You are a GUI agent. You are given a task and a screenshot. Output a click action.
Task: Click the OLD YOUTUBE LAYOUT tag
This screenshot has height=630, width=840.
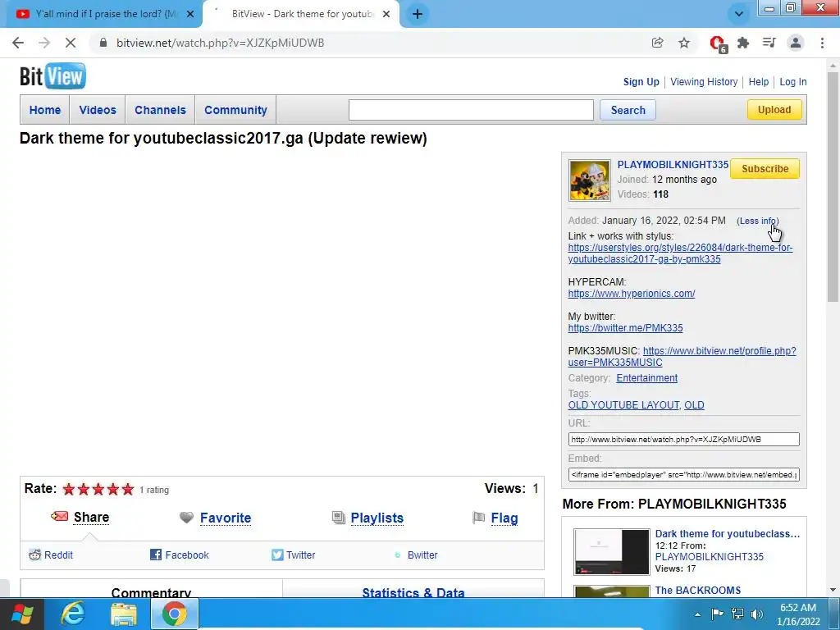pyautogui.click(x=623, y=405)
